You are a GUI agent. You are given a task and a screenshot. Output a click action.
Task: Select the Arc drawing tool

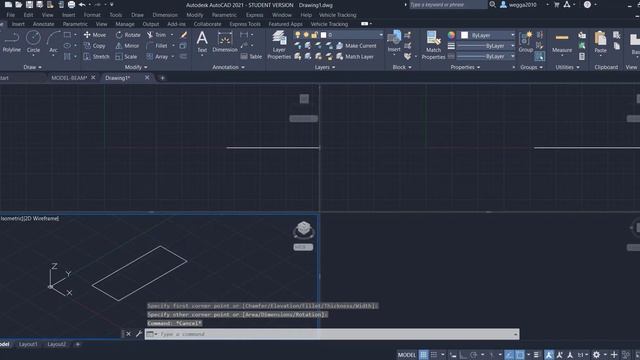[x=53, y=42]
